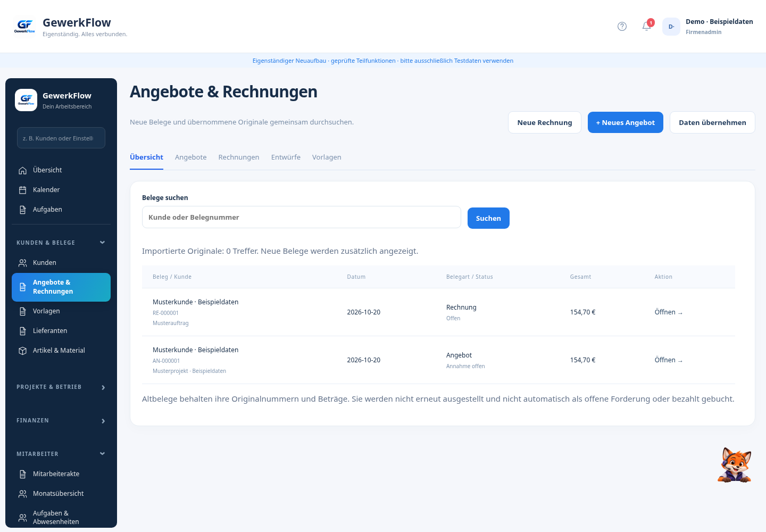The width and height of the screenshot is (766, 532).
Task: Click the GewerkFlow logo in the header
Action: pyautogui.click(x=25, y=26)
